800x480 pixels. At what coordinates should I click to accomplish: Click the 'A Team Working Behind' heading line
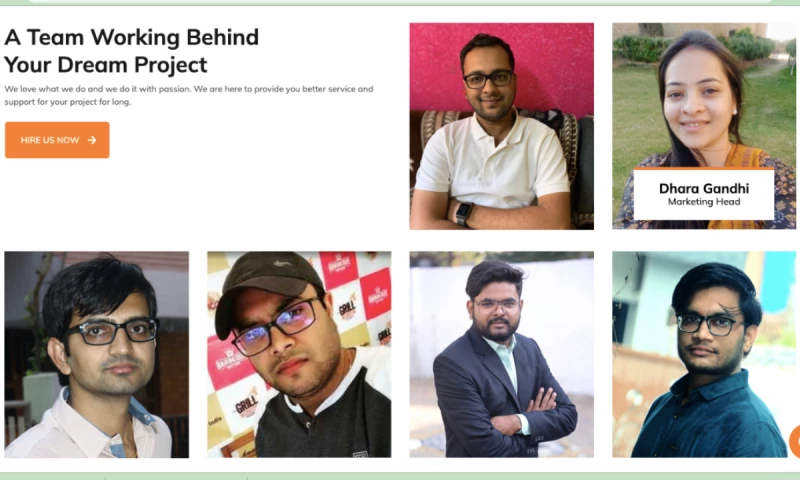coord(132,37)
